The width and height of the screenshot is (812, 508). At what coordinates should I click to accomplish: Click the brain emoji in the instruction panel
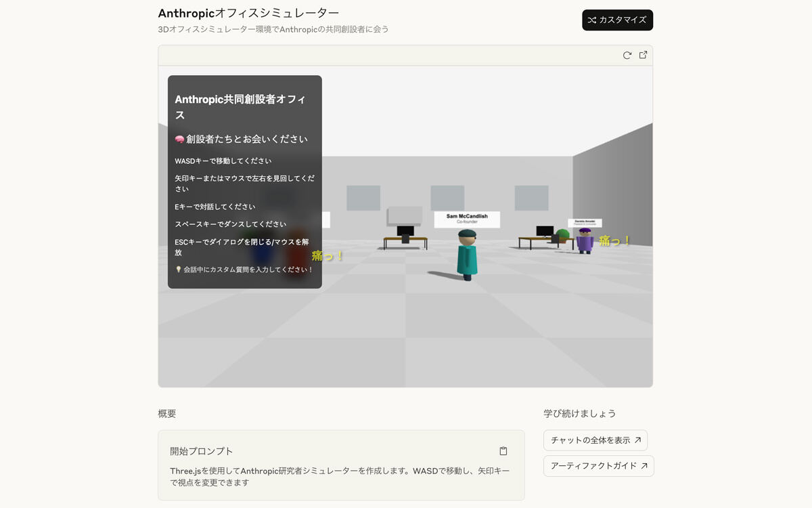click(x=179, y=140)
